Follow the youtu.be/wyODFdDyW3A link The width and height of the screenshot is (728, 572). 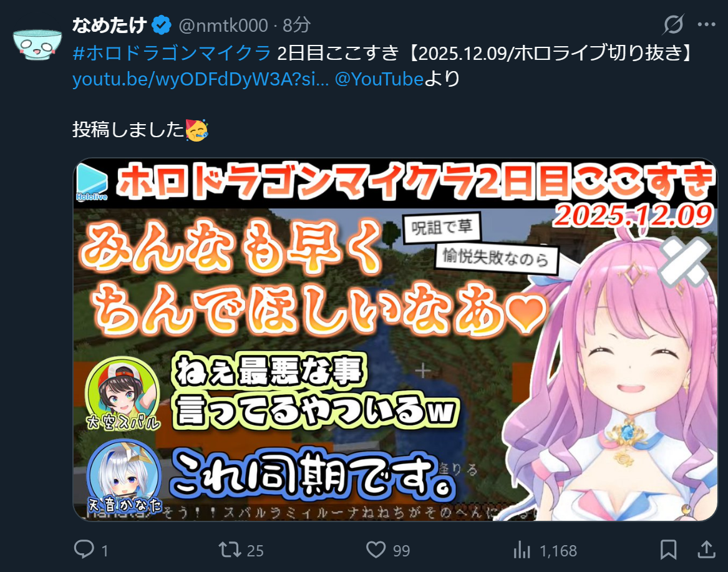(x=201, y=79)
